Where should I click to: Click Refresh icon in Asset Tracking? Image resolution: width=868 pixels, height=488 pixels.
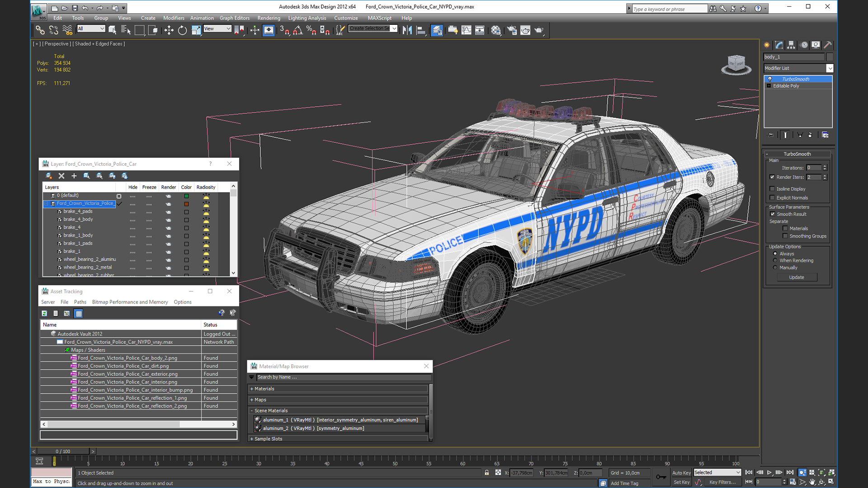(44, 313)
